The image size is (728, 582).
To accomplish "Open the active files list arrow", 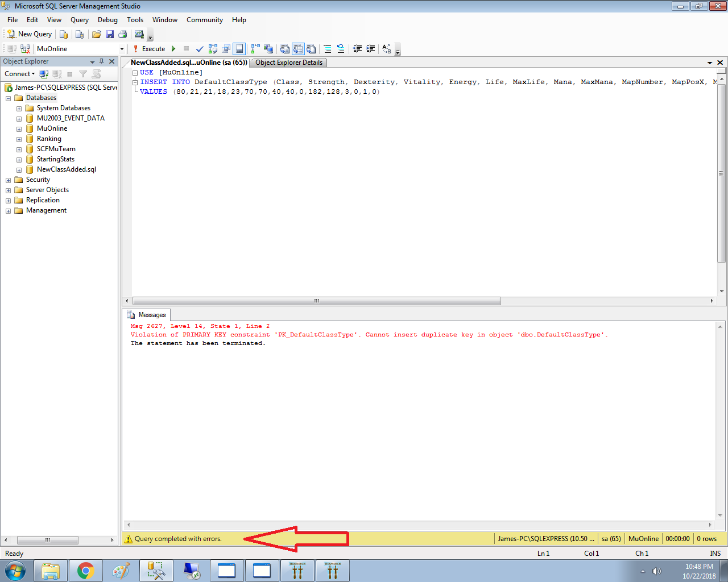I will (x=710, y=63).
